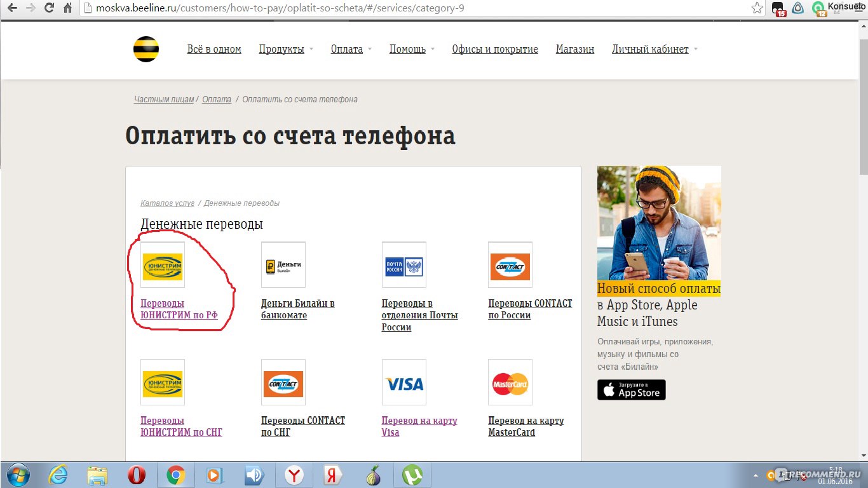Click the Beeline striped ball logo
The image size is (868, 488).
(x=146, y=49)
